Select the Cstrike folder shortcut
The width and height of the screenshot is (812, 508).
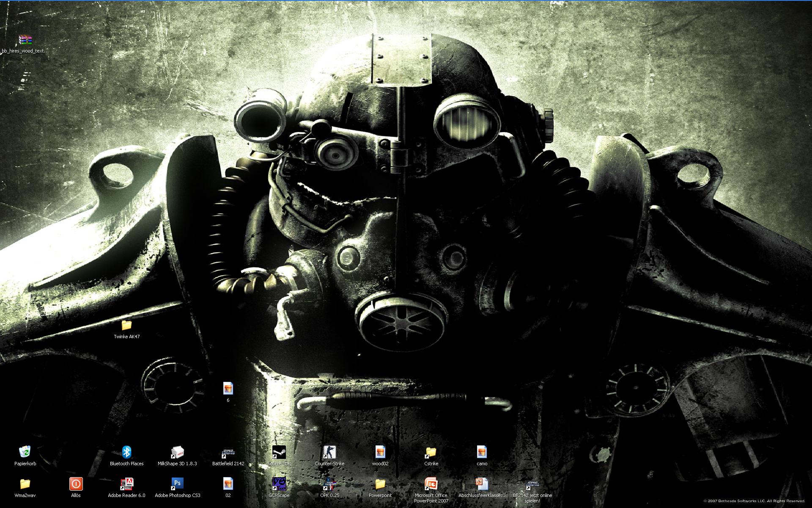(431, 452)
